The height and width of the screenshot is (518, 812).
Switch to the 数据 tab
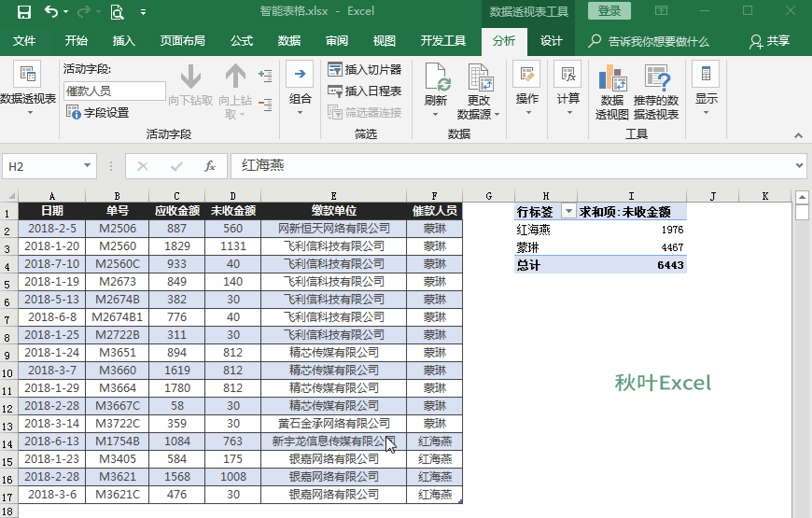289,41
